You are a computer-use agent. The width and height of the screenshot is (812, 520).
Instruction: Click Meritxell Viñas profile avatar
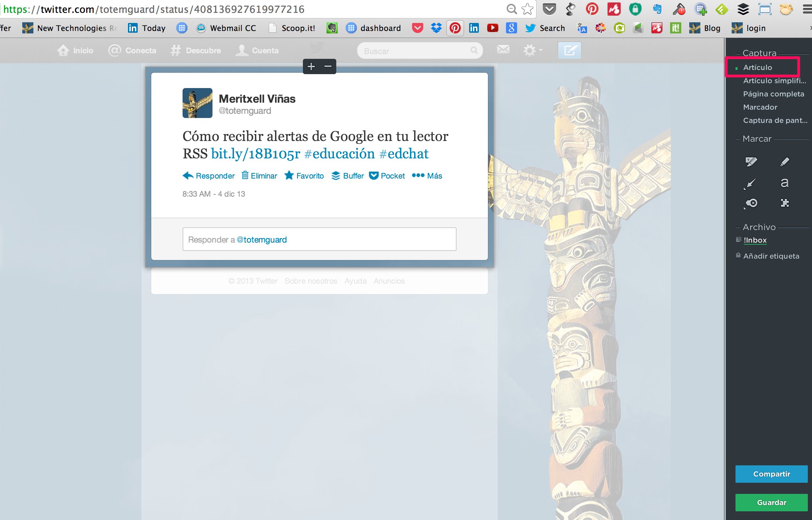tap(198, 103)
